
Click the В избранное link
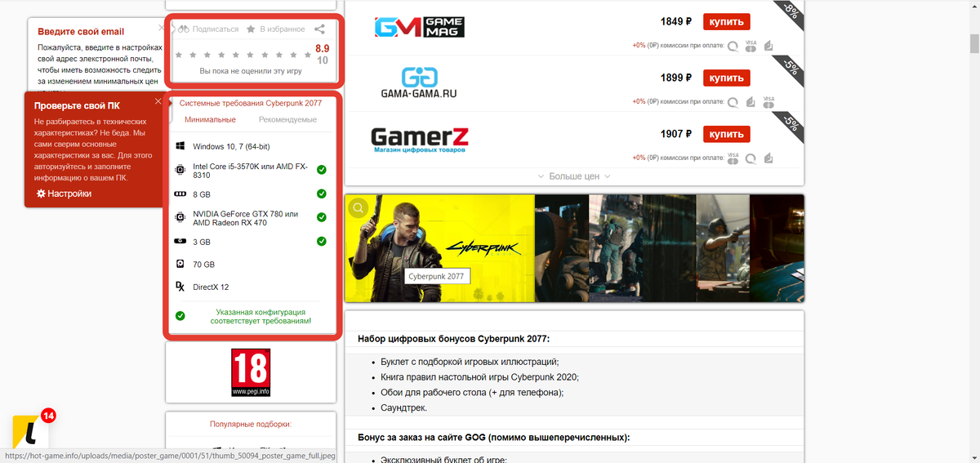tap(283, 29)
